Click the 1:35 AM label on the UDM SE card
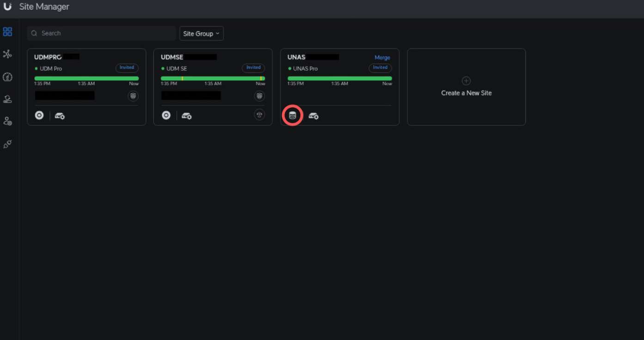 (x=213, y=84)
